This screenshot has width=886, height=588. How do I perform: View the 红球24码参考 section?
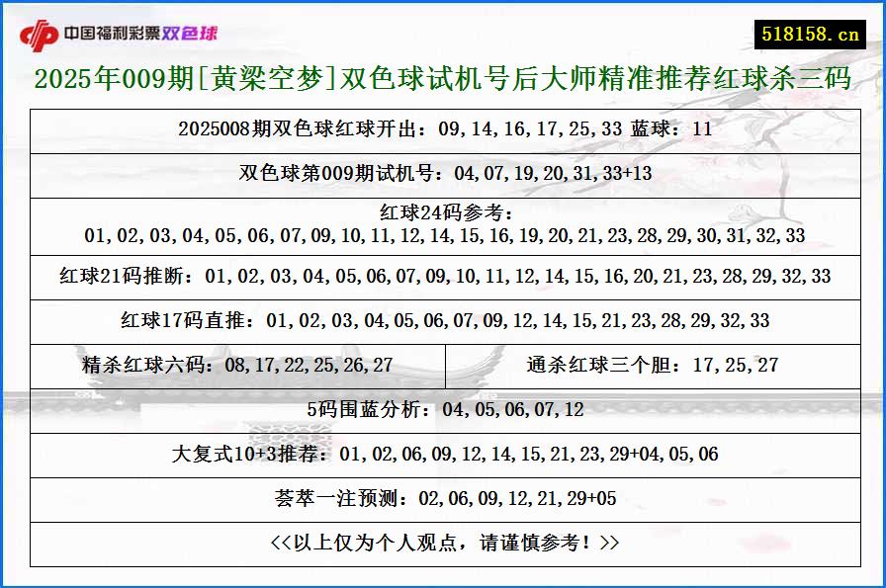coord(443,224)
